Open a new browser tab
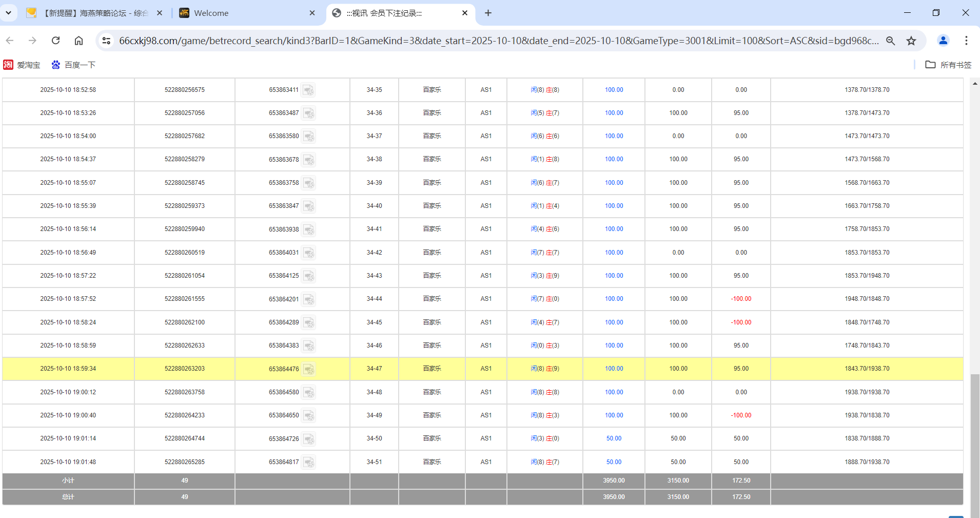 (487, 13)
